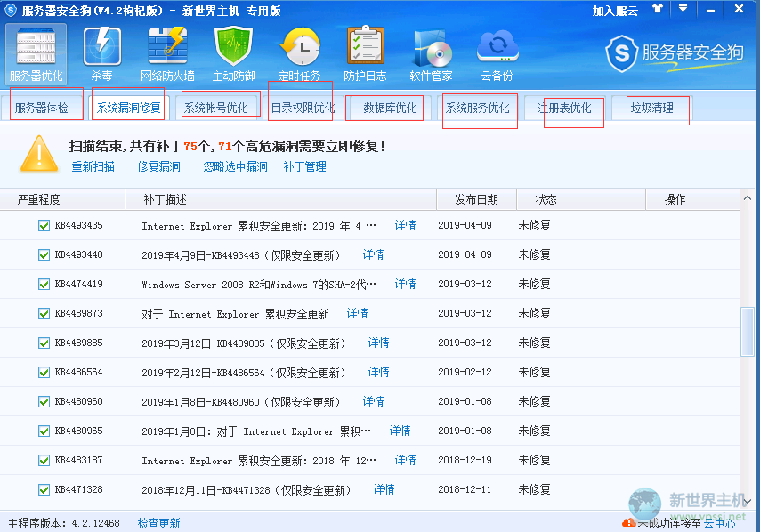760x532 pixels.
Task: Open the 云中心 link in status bar
Action: click(x=719, y=523)
